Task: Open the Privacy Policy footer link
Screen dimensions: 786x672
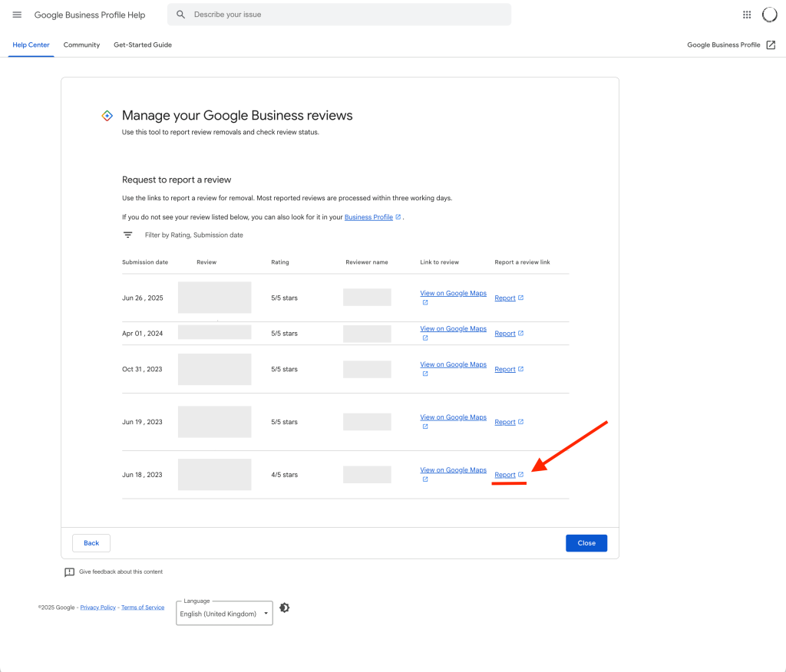Action: click(x=98, y=608)
